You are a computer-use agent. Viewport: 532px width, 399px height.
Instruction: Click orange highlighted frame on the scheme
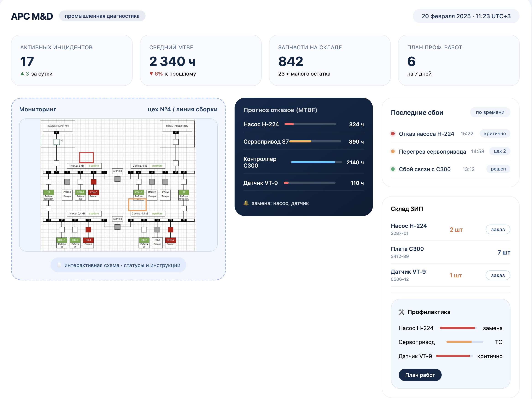coord(137,205)
